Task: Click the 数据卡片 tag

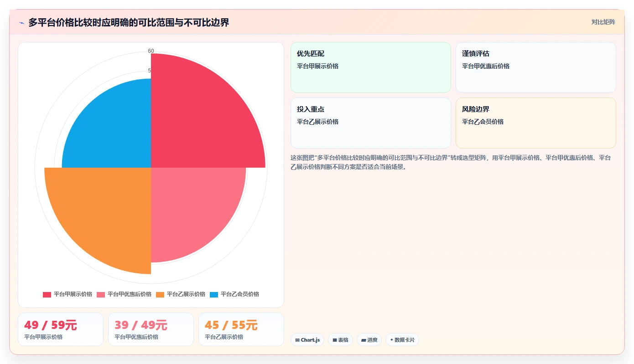Action: click(x=402, y=340)
